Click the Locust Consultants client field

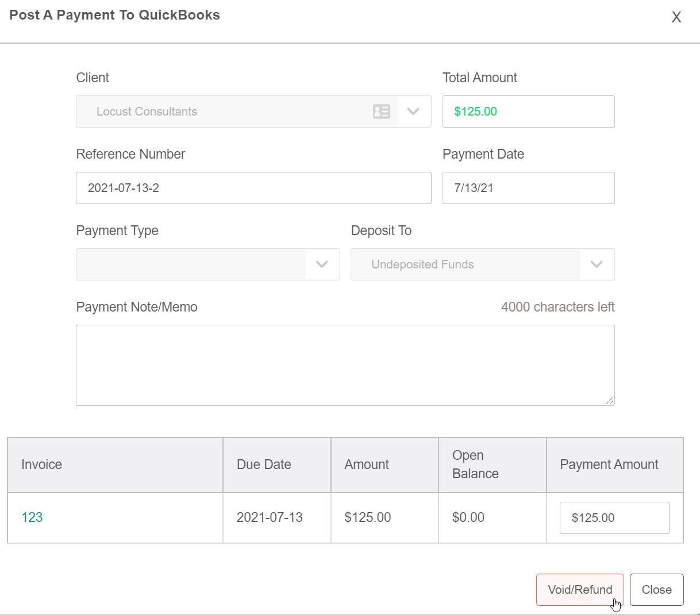[x=253, y=112]
